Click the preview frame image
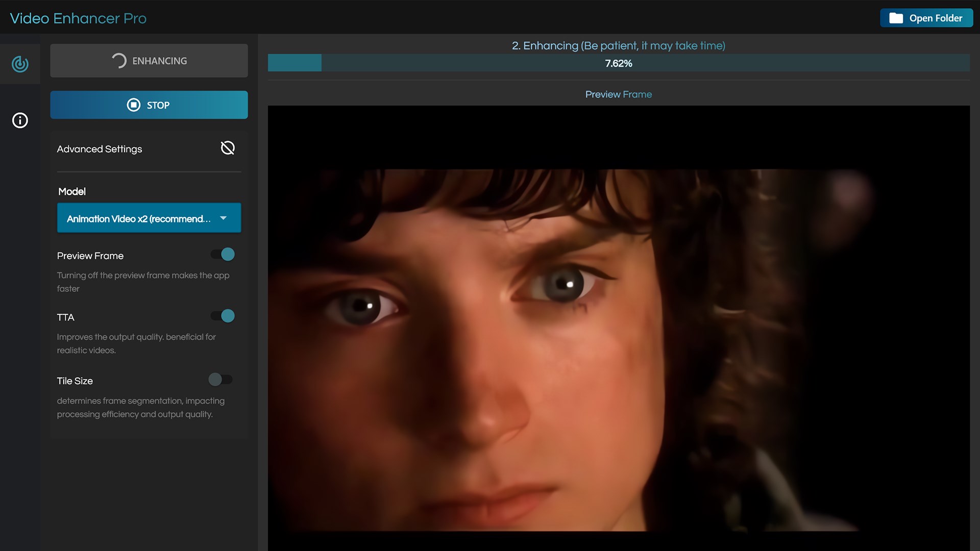The width and height of the screenshot is (980, 551). click(x=619, y=327)
